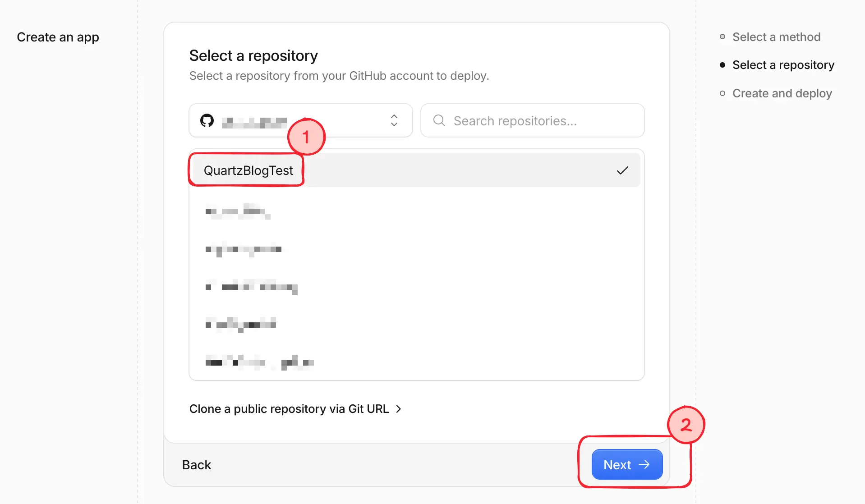Click the Back button

point(197,465)
